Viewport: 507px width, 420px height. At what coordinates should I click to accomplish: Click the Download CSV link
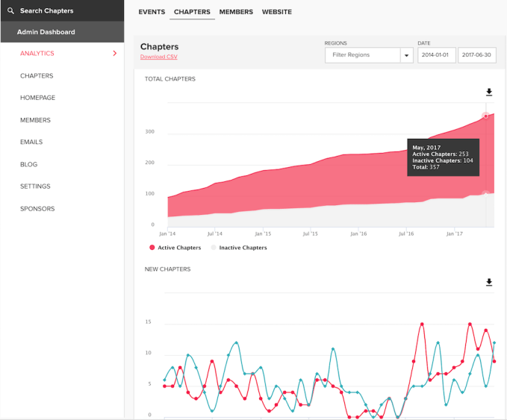pyautogui.click(x=159, y=57)
